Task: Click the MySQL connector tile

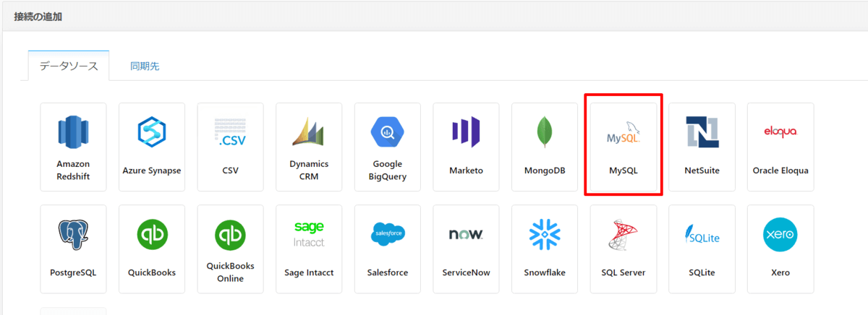Action: point(624,147)
